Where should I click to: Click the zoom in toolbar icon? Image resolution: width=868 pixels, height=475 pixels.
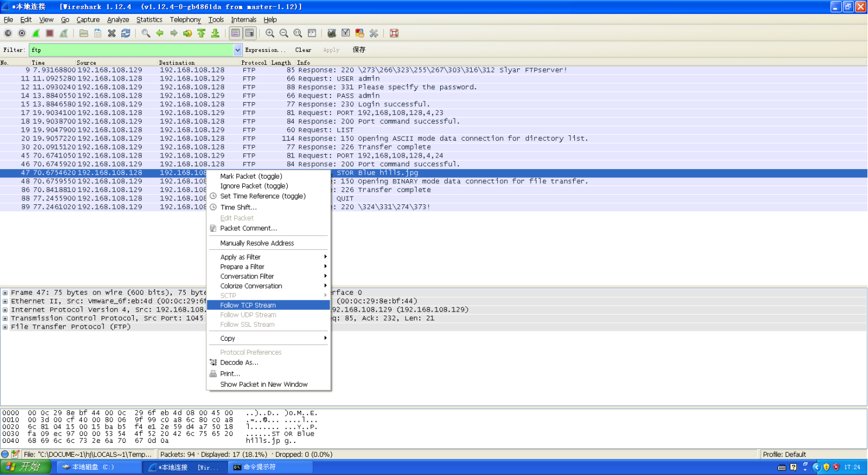pyautogui.click(x=270, y=33)
